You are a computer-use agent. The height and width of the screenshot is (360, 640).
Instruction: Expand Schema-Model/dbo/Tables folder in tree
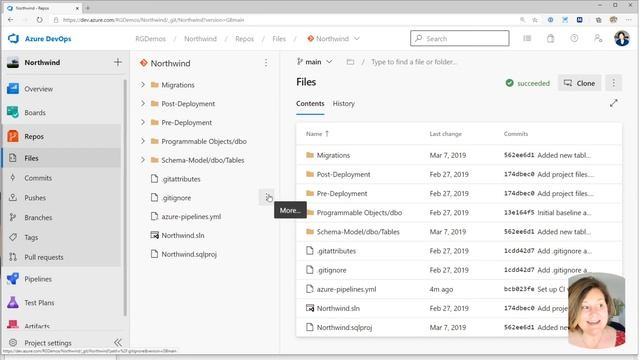click(143, 160)
